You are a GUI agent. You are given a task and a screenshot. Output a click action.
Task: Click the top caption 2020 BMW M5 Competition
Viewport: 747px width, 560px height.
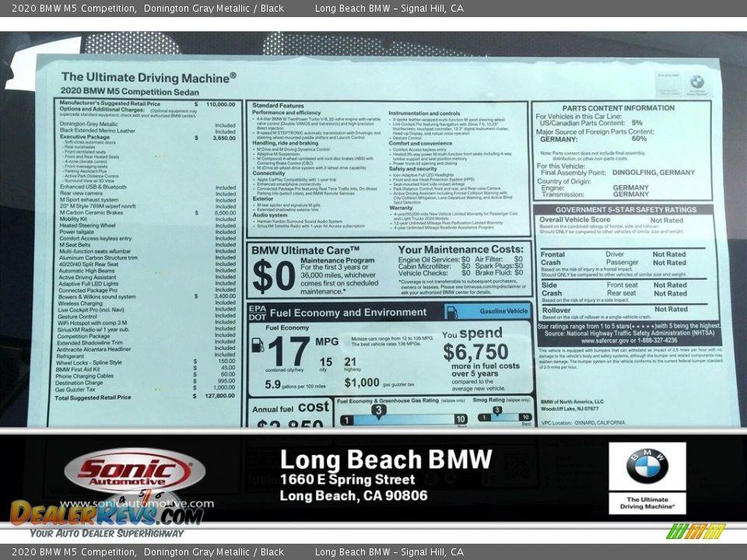click(x=70, y=8)
